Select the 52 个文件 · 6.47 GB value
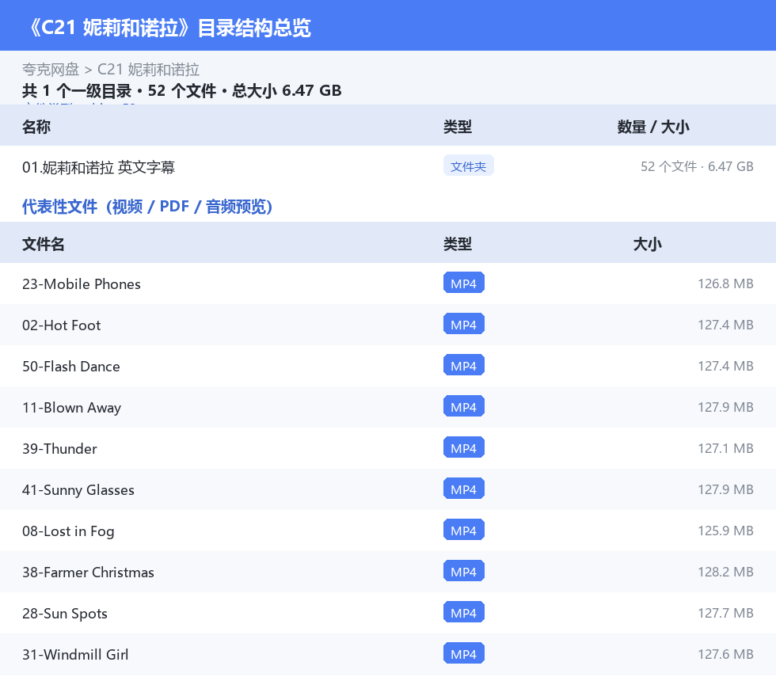Screen dimensions: 776x700 (x=697, y=166)
